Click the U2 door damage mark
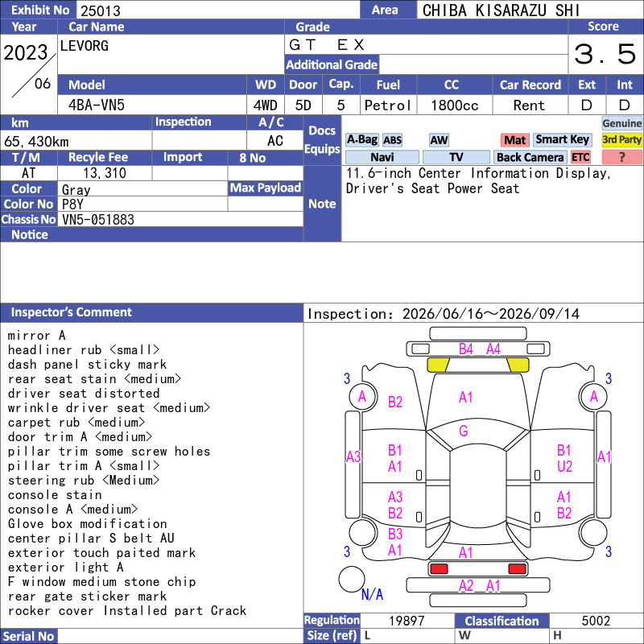 pyautogui.click(x=564, y=466)
